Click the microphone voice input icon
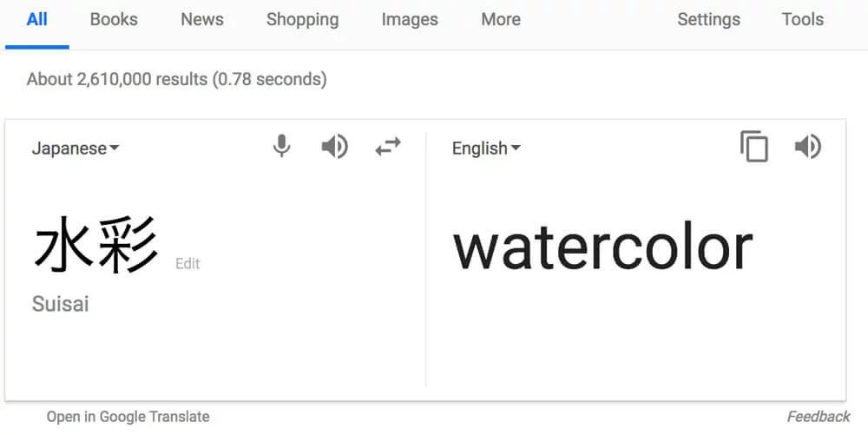 click(282, 147)
